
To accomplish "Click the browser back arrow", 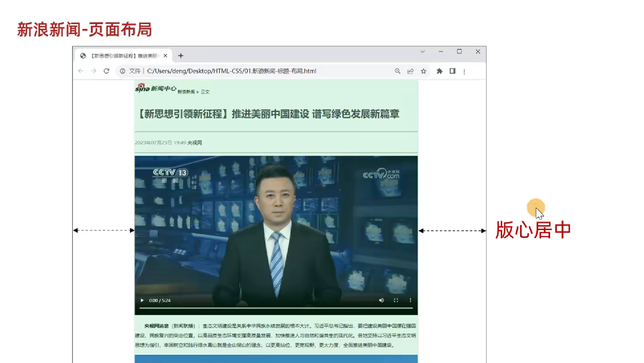I will 81,71.
